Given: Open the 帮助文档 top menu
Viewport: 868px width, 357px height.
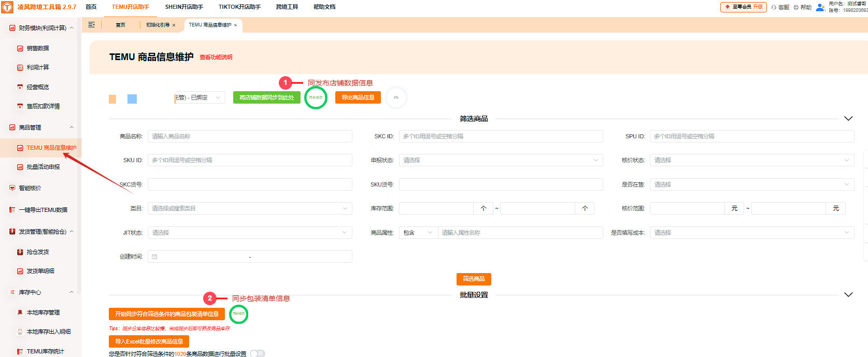Looking at the screenshot, I should click(x=324, y=7).
